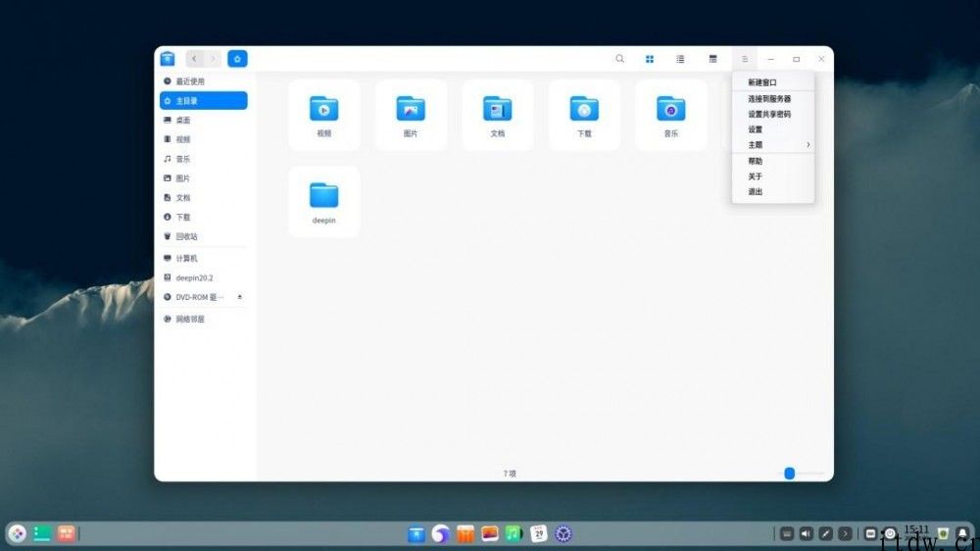Select the 图片 folder icon
Image resolution: width=980 pixels, height=551 pixels.
pos(411,115)
